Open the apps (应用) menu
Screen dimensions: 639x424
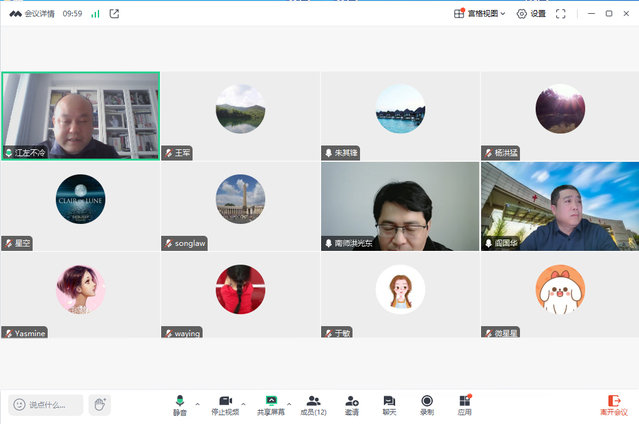point(465,404)
